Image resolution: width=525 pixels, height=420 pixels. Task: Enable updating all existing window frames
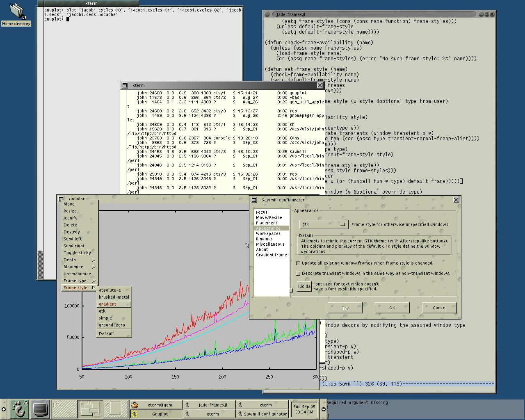[x=298, y=263]
